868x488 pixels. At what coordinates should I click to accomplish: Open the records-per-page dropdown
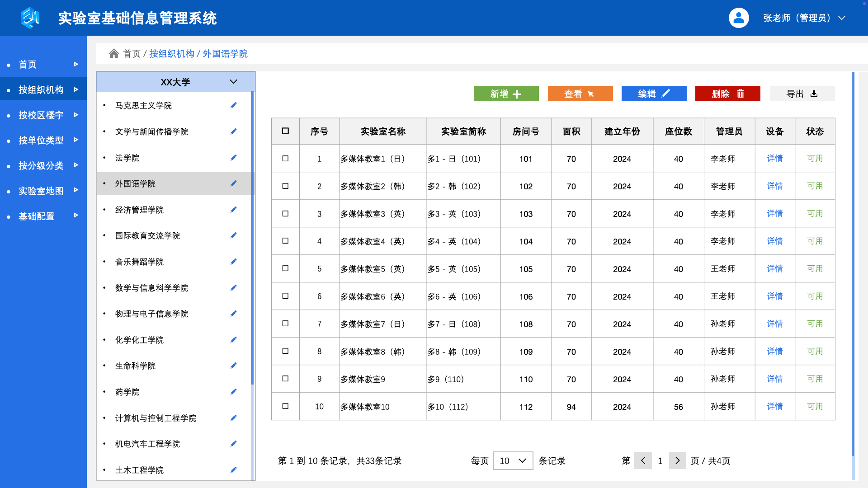513,460
